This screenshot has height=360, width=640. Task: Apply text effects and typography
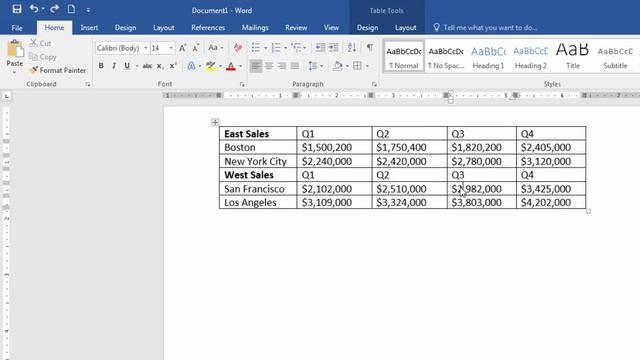[191, 66]
